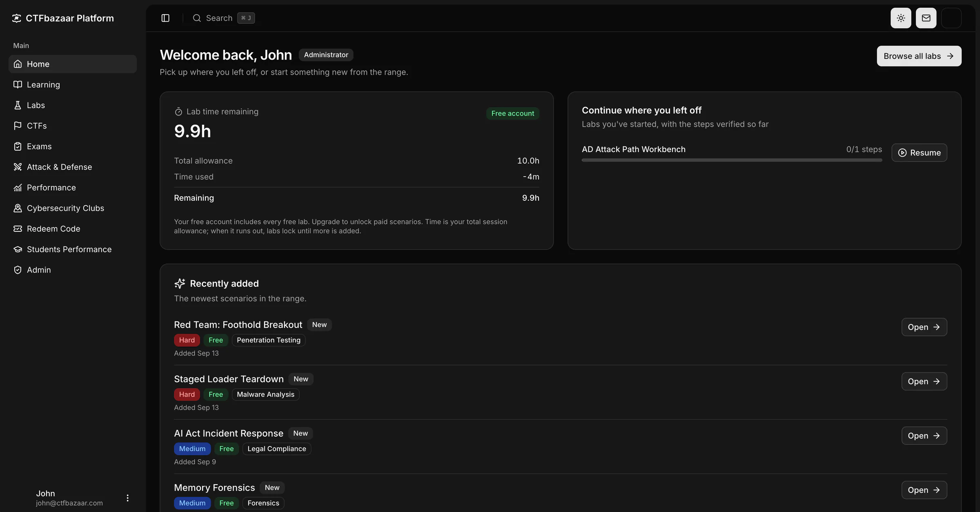Viewport: 980px width, 512px height.
Task: Click the Students Performance graduation cap icon
Action: tap(18, 249)
